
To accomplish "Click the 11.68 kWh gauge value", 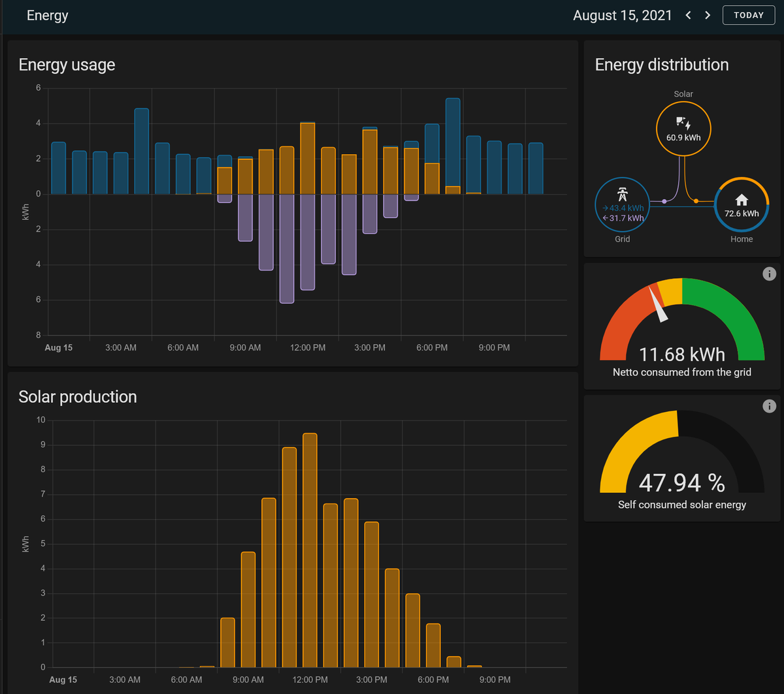I will click(x=682, y=355).
